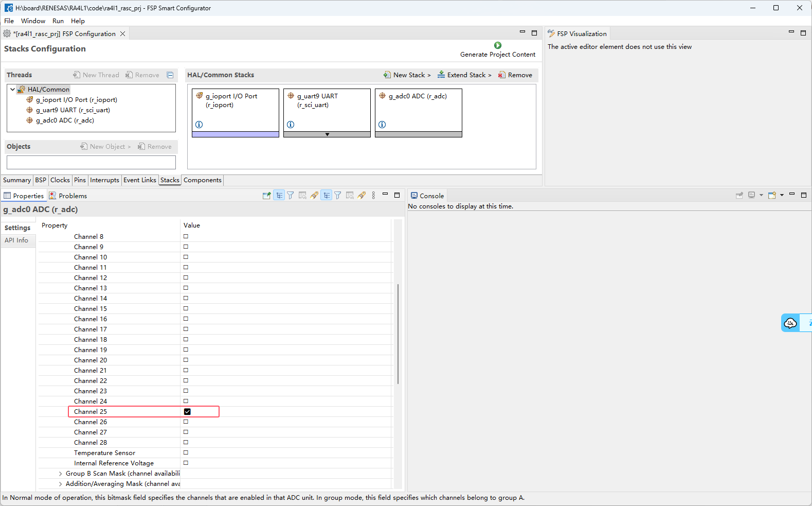Switch to the Clocks tab

click(x=60, y=180)
